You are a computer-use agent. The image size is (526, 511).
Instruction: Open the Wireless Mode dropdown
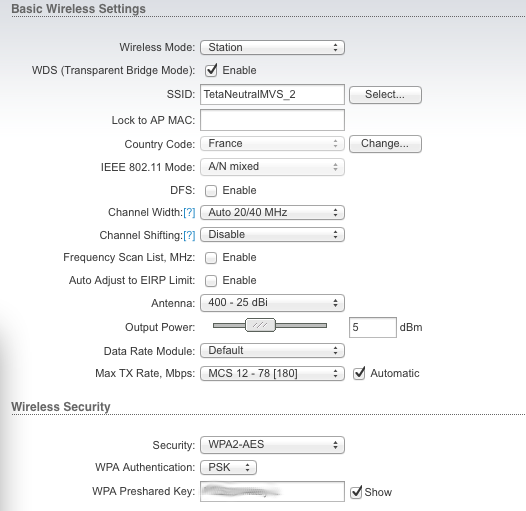point(272,47)
